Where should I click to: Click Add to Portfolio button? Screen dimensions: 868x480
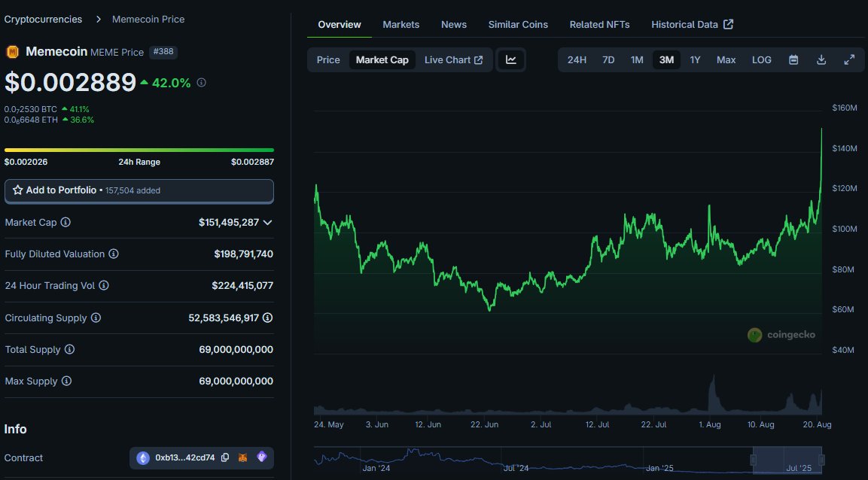[x=139, y=191]
